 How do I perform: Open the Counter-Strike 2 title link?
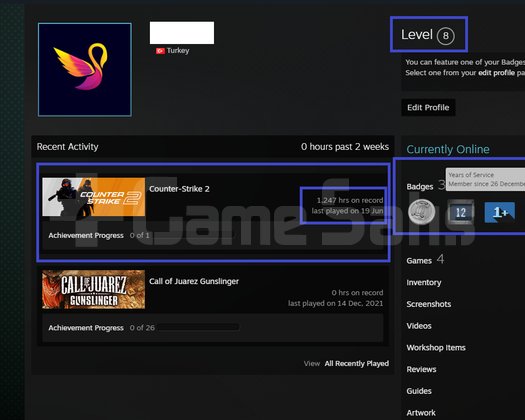tap(179, 189)
